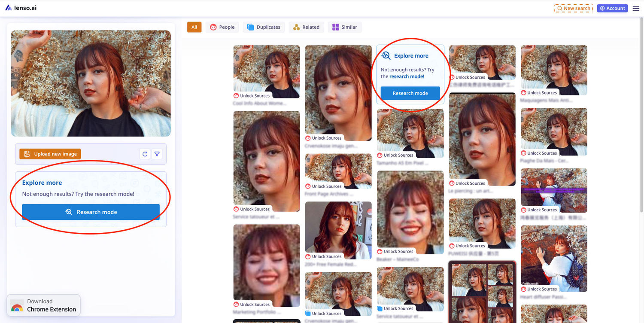
Task: Open the Account button
Action: [x=612, y=8]
